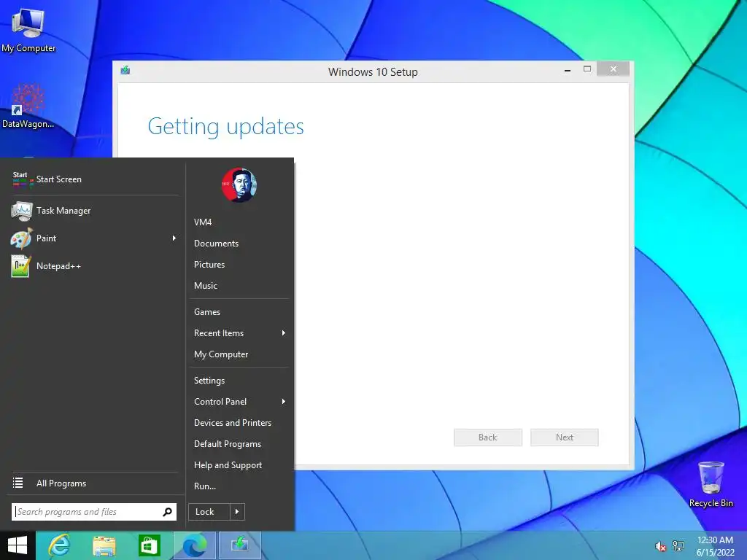Open Devices and Printers
The image size is (747, 560).
[239, 423]
